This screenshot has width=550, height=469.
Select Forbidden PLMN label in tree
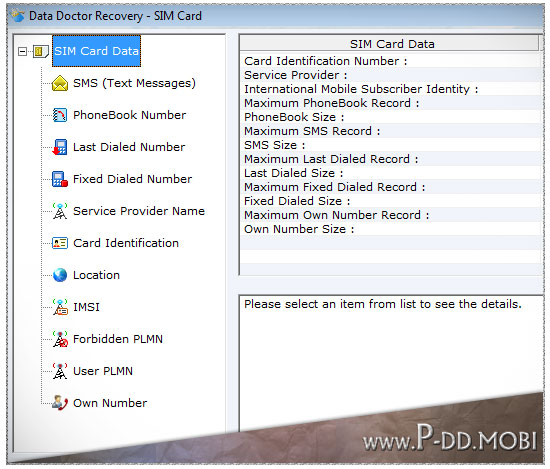(x=118, y=339)
